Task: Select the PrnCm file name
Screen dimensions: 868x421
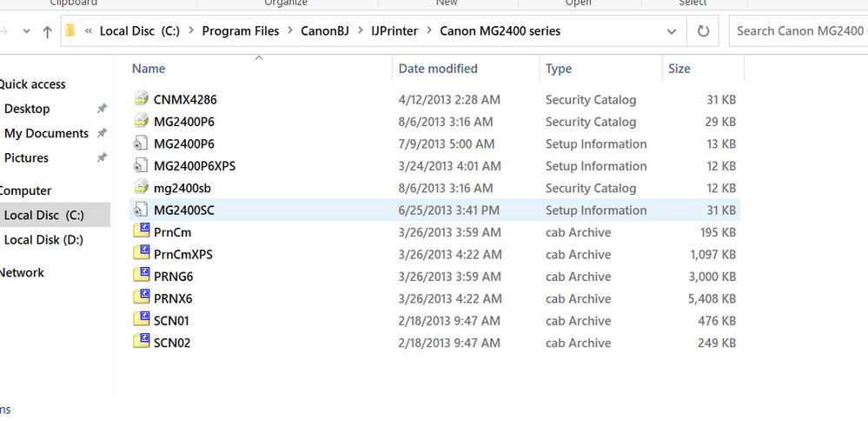Action: (173, 232)
